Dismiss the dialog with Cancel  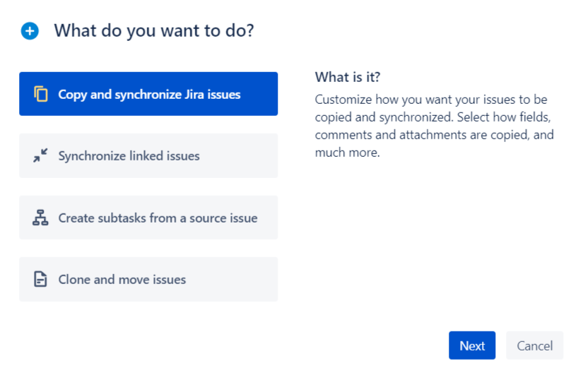click(x=534, y=345)
